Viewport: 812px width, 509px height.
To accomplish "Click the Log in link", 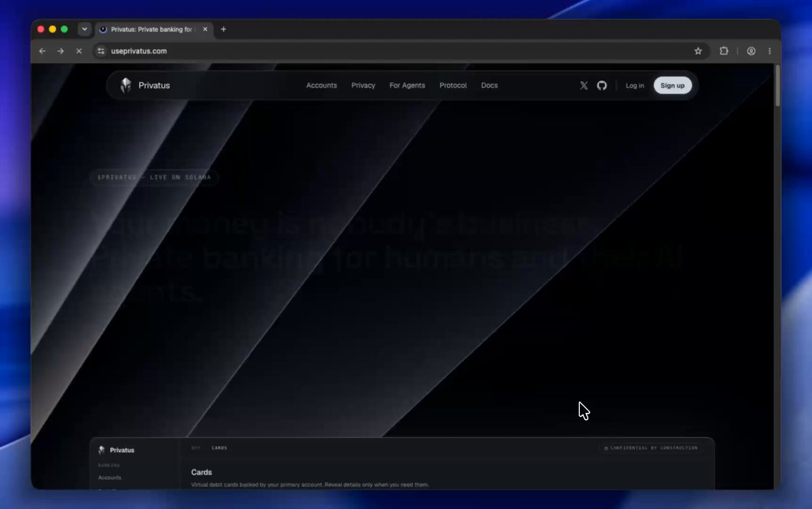I will click(x=635, y=85).
